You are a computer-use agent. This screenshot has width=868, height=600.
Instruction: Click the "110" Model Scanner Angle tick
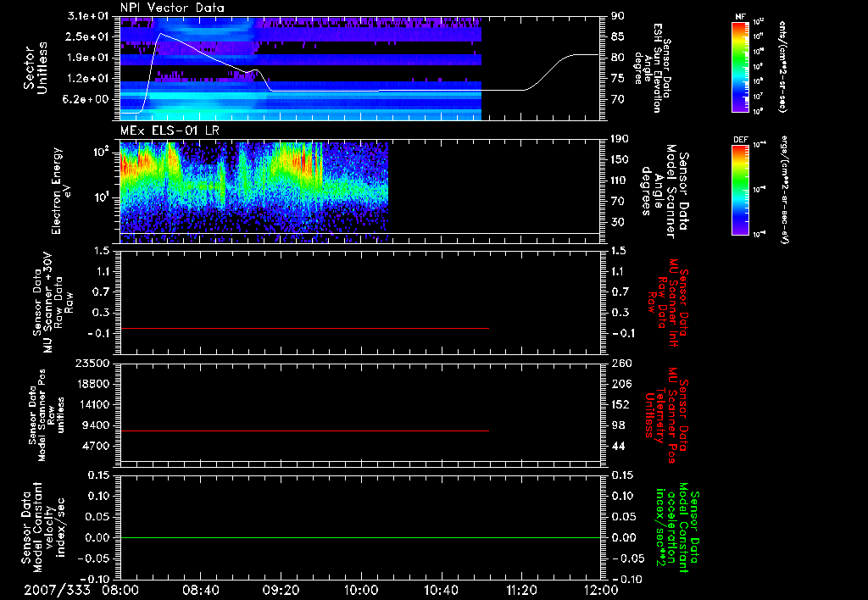coord(620,181)
